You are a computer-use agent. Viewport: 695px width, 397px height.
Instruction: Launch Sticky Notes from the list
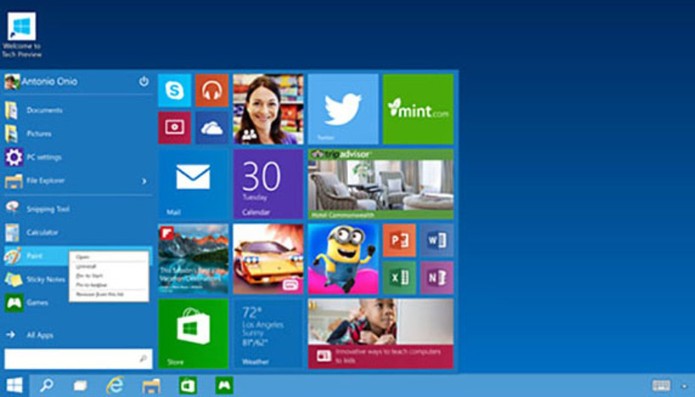click(35, 279)
